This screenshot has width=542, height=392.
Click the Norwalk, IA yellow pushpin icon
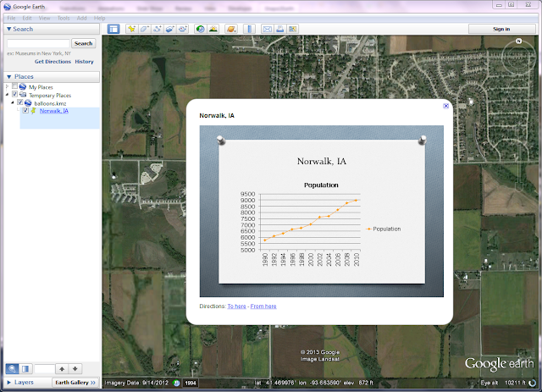point(33,111)
